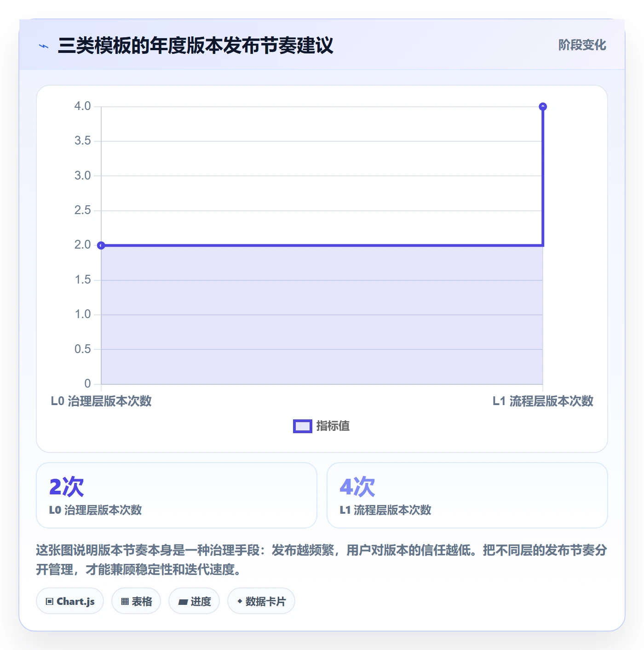Click the 表格 tag chip
Viewport: 644px width, 650px height.
[136, 601]
